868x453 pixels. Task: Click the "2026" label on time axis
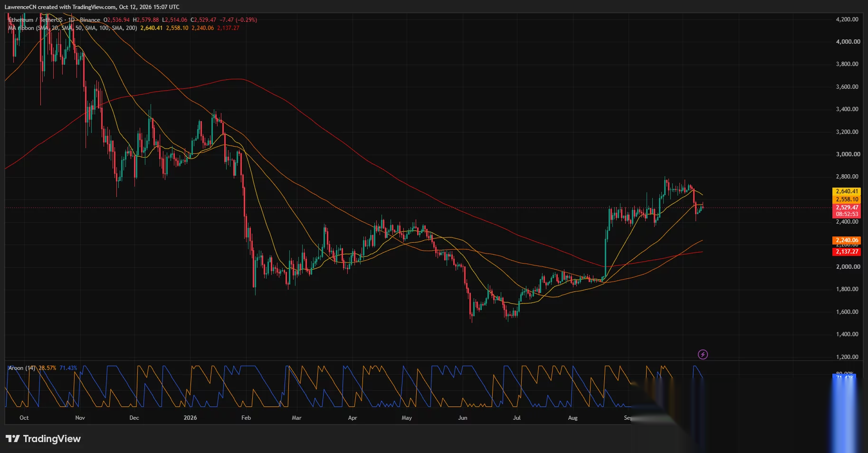tap(190, 418)
